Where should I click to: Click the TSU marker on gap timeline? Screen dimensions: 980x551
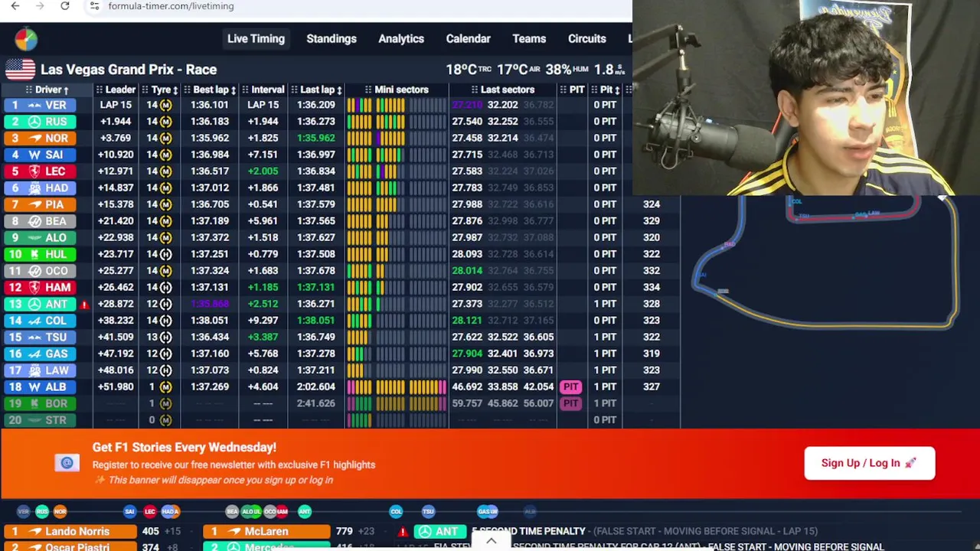click(x=428, y=511)
